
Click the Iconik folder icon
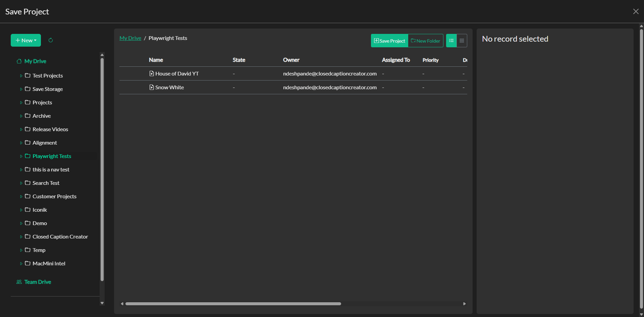tap(28, 210)
